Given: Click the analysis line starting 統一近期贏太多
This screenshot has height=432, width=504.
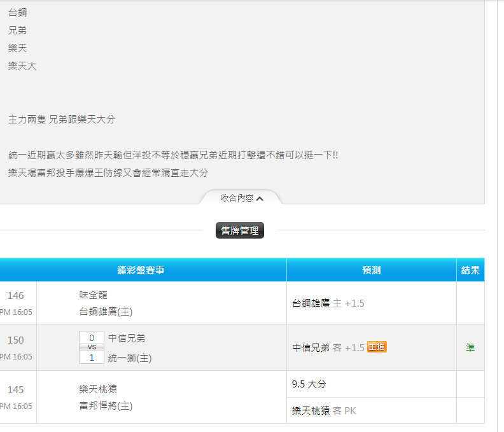Looking at the screenshot, I should pyautogui.click(x=173, y=155).
